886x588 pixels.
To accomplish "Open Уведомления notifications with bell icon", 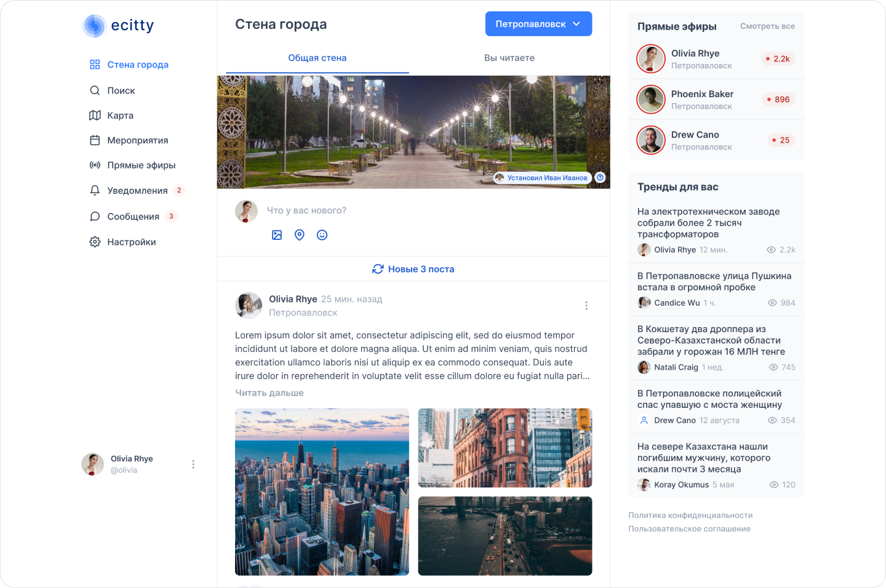I will point(137,191).
